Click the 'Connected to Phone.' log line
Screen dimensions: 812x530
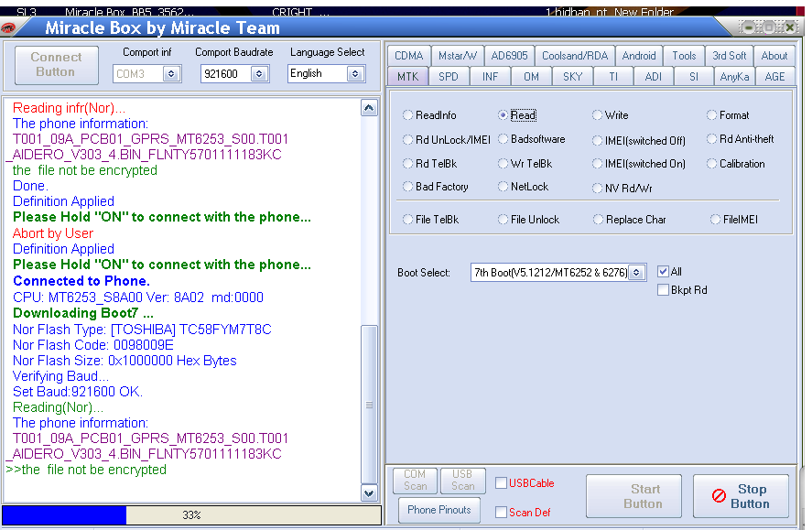[x=81, y=281]
